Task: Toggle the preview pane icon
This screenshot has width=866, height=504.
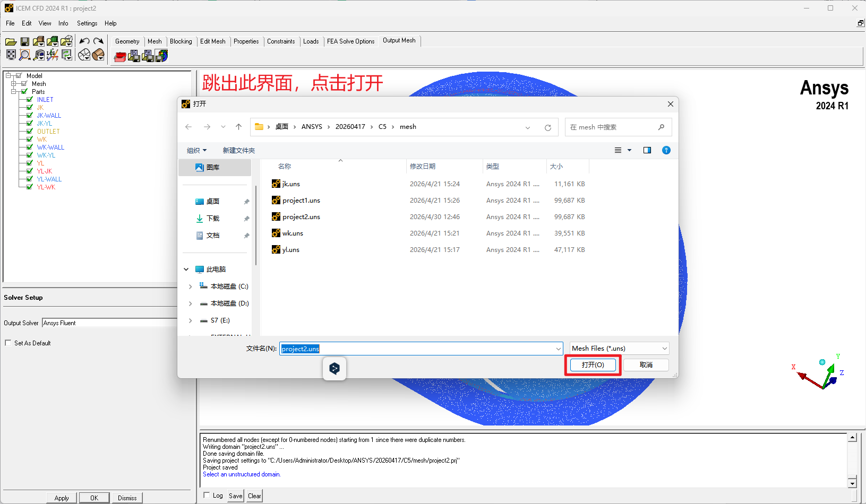Action: [x=647, y=150]
